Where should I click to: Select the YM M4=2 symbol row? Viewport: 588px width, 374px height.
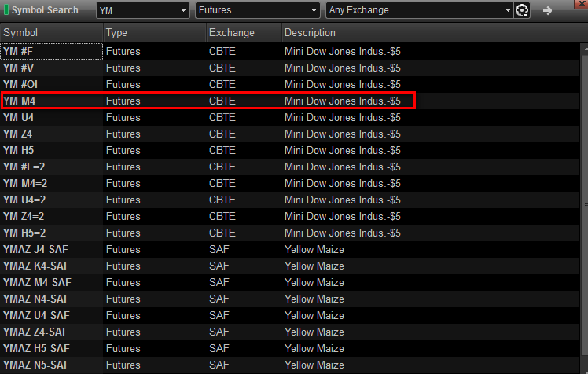click(x=289, y=183)
